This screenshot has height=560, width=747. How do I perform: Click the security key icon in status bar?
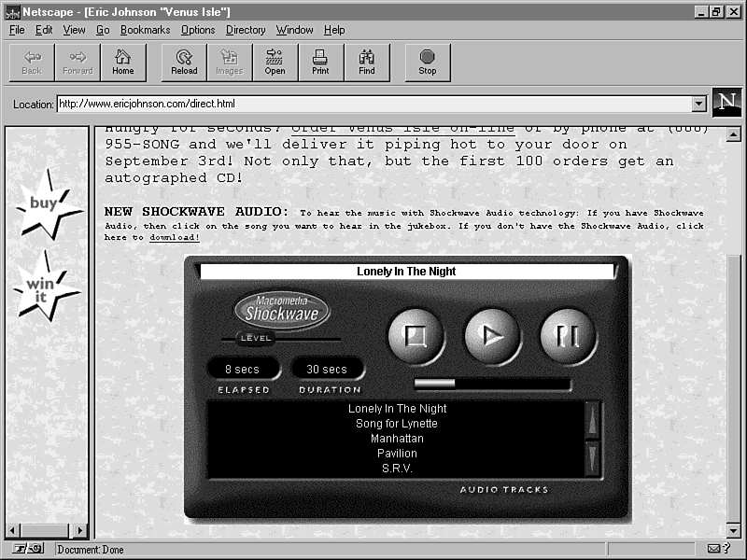(x=28, y=549)
